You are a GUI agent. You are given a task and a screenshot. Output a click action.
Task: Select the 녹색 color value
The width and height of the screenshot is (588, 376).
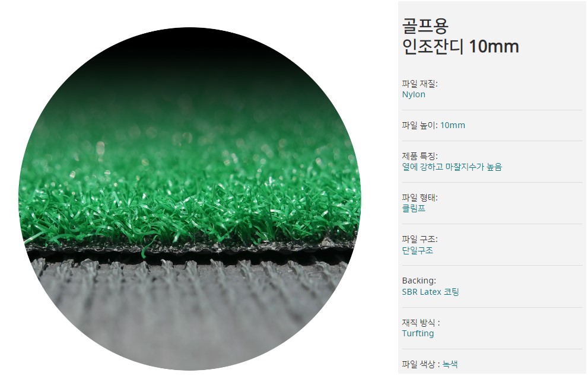[450, 364]
